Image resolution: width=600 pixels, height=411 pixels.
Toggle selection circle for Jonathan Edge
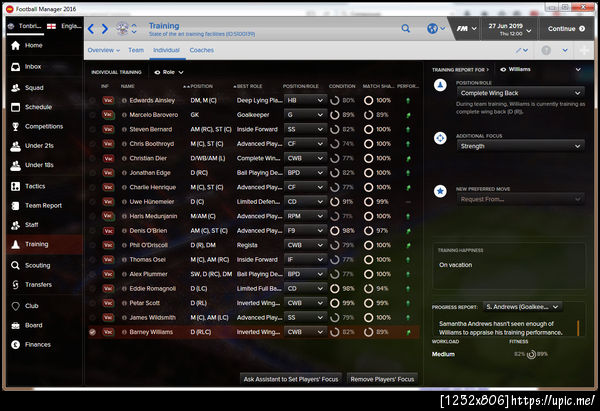click(x=92, y=173)
